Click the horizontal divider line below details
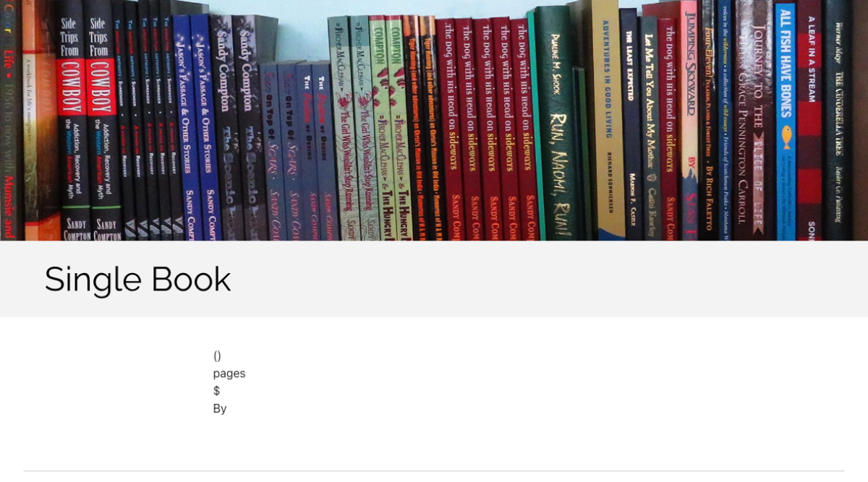The height and width of the screenshot is (482, 868). (x=434, y=471)
